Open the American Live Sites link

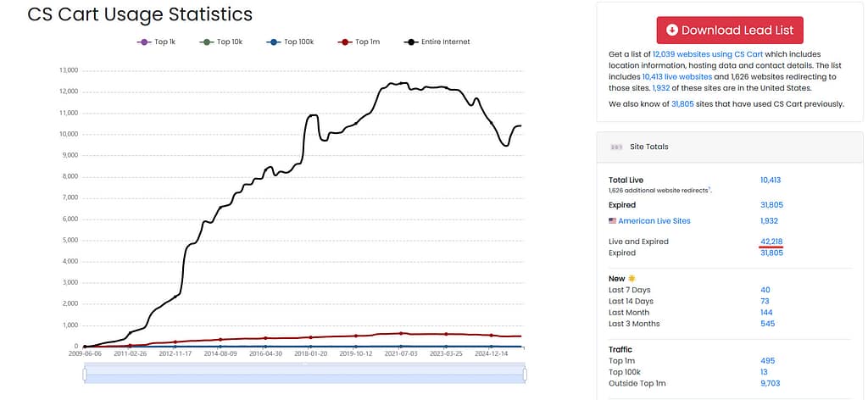pos(654,221)
